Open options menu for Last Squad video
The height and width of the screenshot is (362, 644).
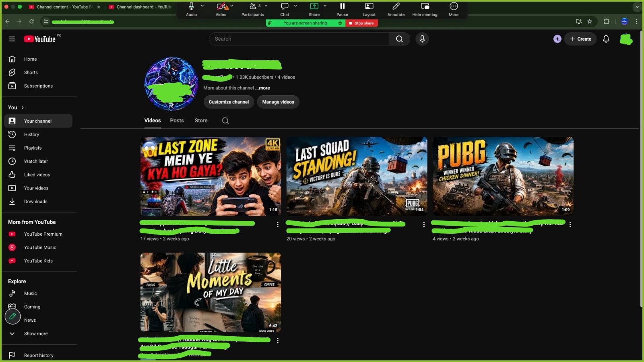pyautogui.click(x=424, y=224)
